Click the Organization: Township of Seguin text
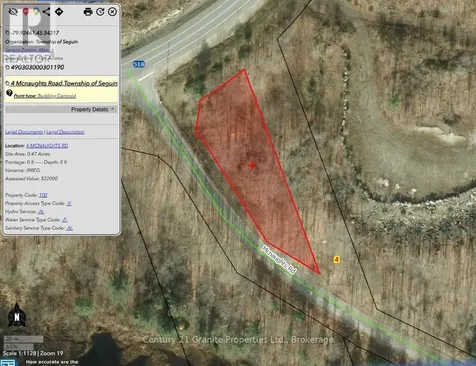 (x=41, y=42)
